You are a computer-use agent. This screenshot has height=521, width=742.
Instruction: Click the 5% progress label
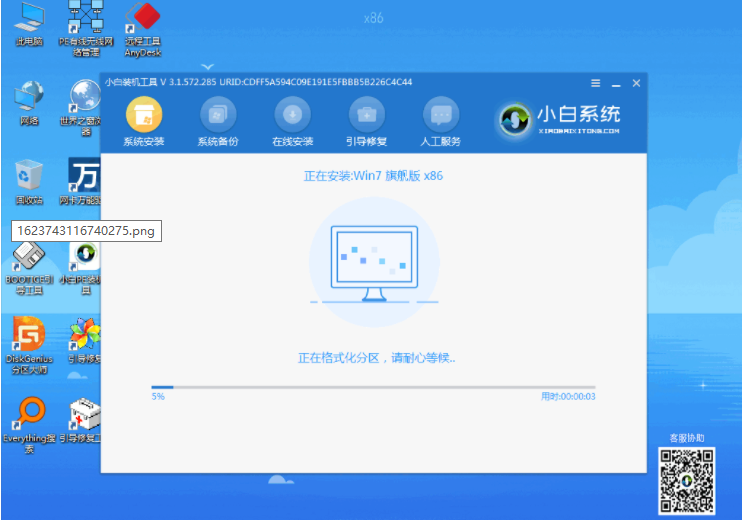click(158, 397)
